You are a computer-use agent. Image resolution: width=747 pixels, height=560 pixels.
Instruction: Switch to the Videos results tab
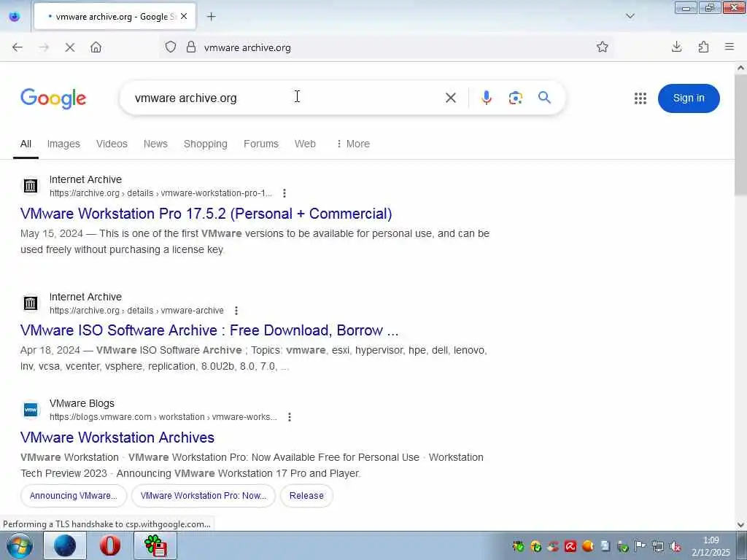(112, 144)
